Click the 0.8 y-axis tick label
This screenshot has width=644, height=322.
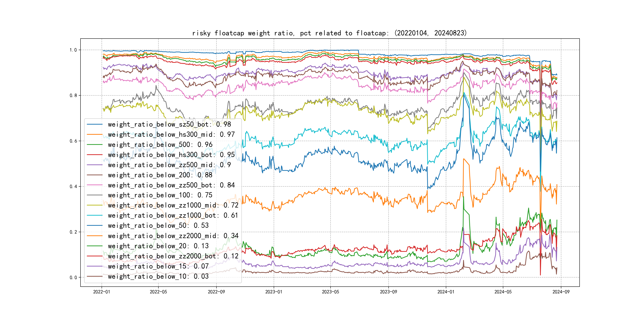(x=73, y=95)
